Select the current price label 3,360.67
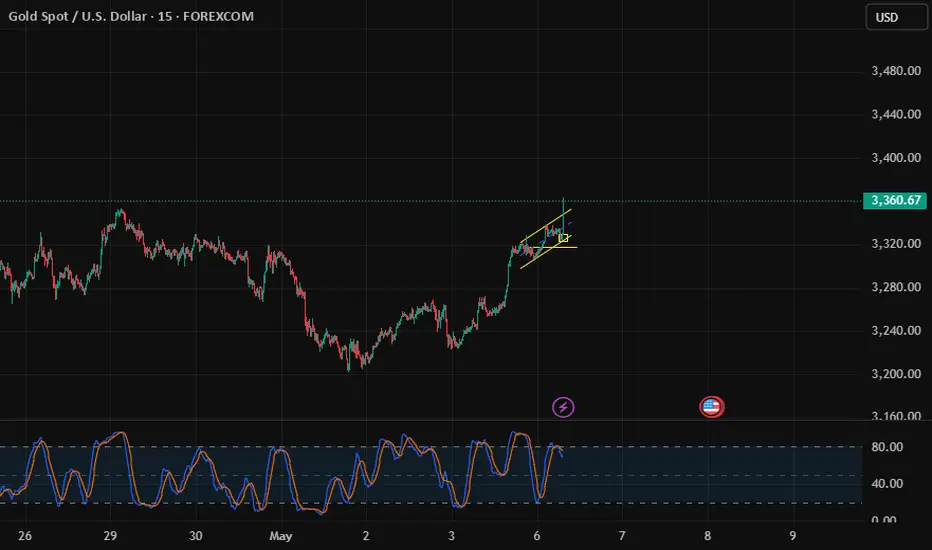 coord(895,200)
